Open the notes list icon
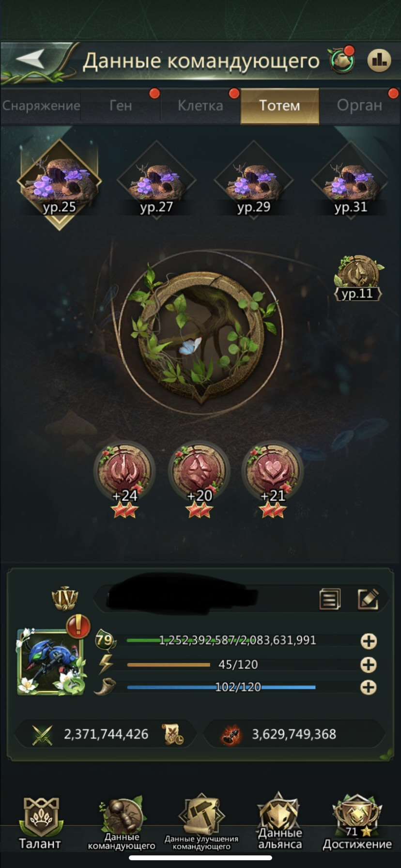Screen dimensions: 401x868 [x=330, y=599]
